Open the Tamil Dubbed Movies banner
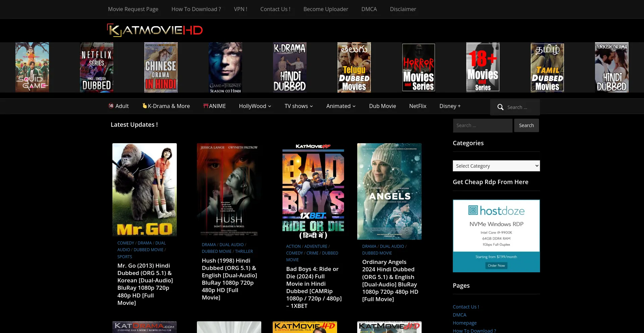 point(547,67)
